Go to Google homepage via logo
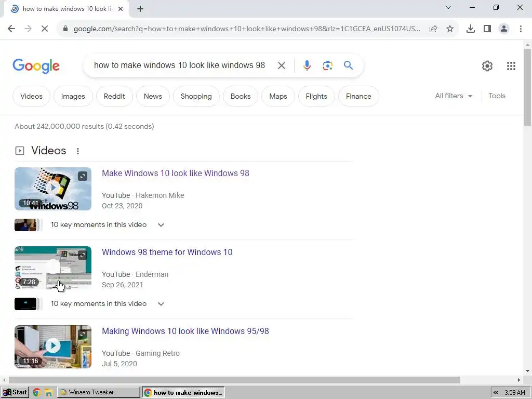This screenshot has width=532, height=399. click(x=36, y=66)
